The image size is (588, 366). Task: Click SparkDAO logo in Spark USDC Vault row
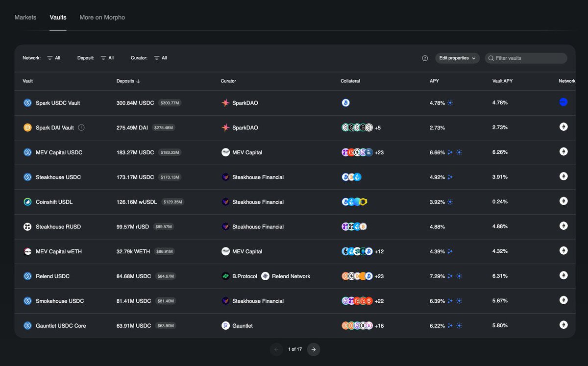tap(225, 103)
